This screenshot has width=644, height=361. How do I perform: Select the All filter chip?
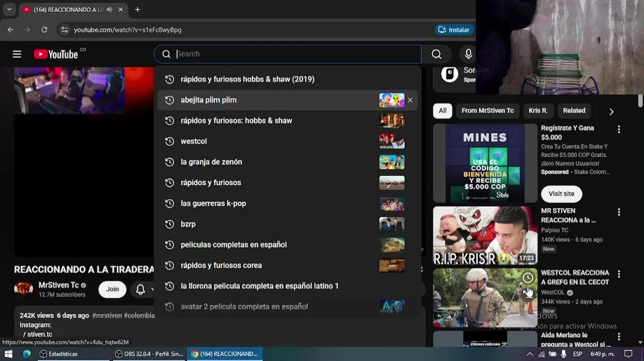442,110
